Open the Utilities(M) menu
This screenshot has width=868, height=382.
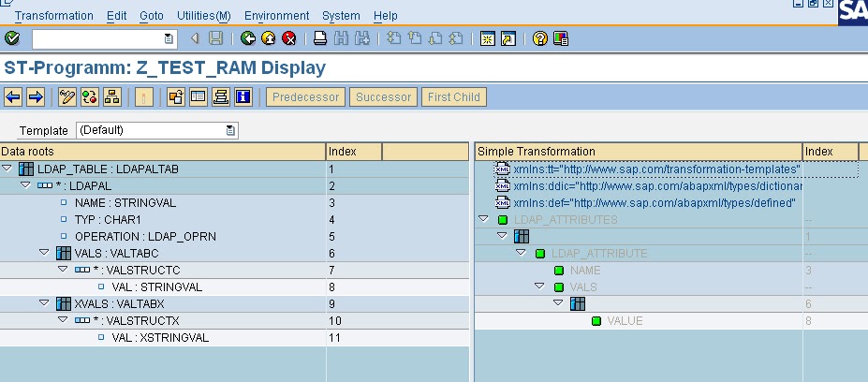coord(204,16)
